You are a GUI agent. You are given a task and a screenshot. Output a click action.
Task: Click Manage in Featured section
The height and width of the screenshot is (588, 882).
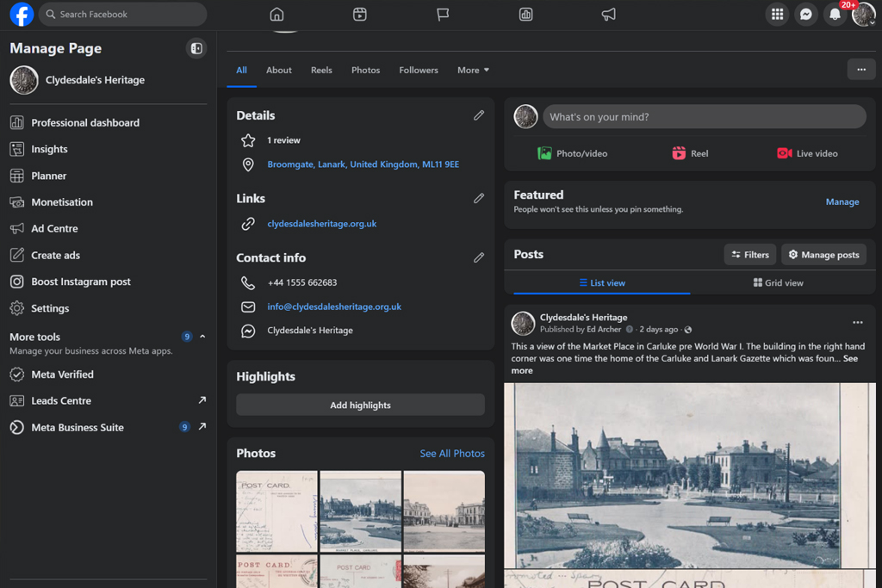click(x=842, y=201)
